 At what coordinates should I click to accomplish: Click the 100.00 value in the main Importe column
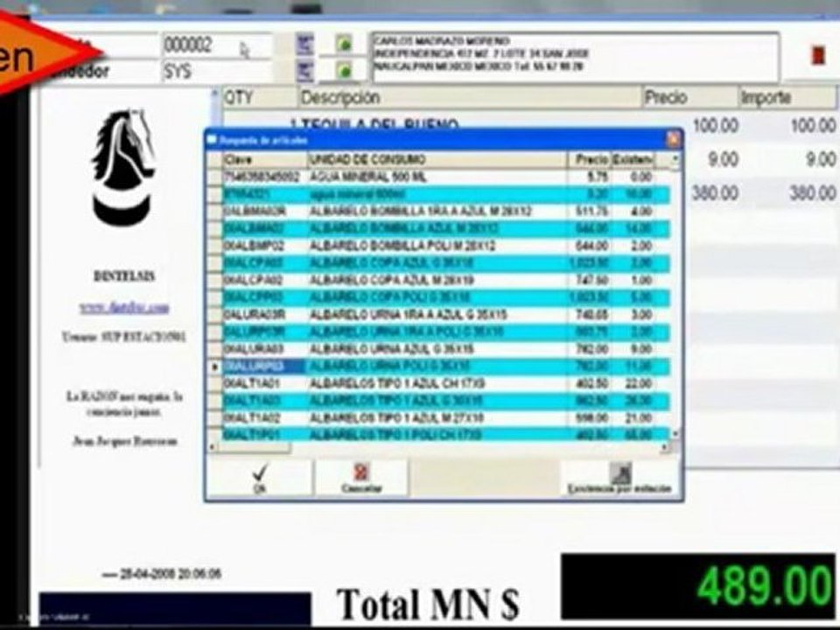coord(812,125)
